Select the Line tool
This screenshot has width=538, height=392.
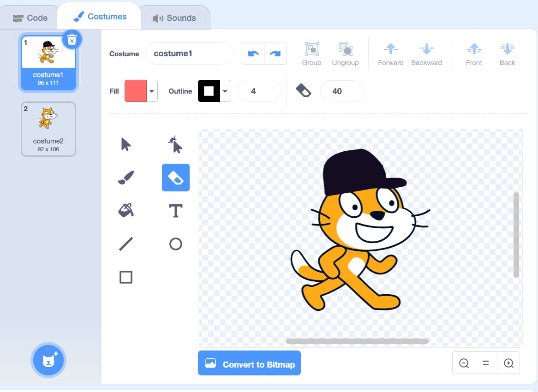tap(126, 244)
